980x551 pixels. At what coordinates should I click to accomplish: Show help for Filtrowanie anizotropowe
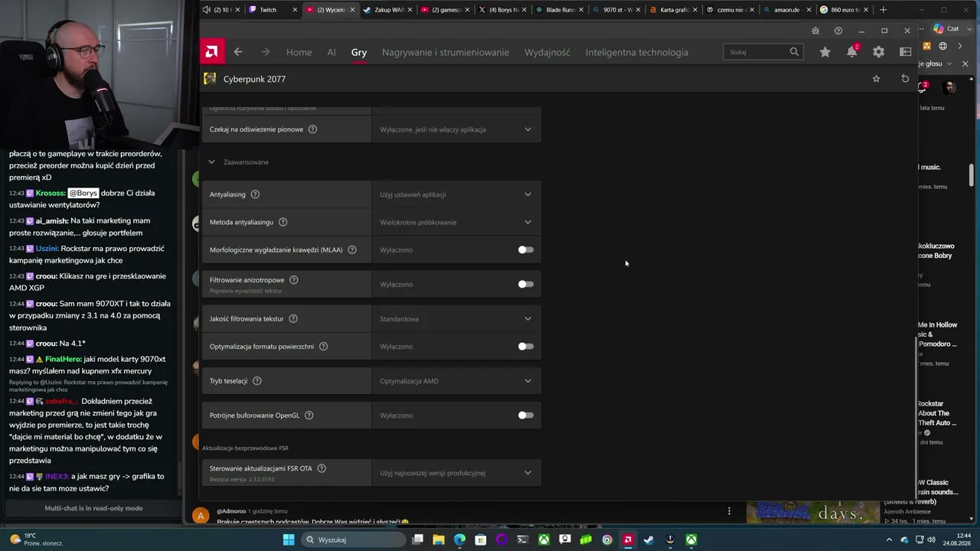[x=294, y=280]
